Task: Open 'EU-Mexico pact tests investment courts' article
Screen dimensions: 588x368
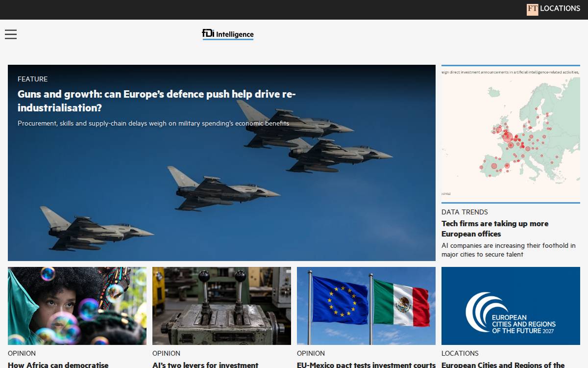Action: (366, 365)
